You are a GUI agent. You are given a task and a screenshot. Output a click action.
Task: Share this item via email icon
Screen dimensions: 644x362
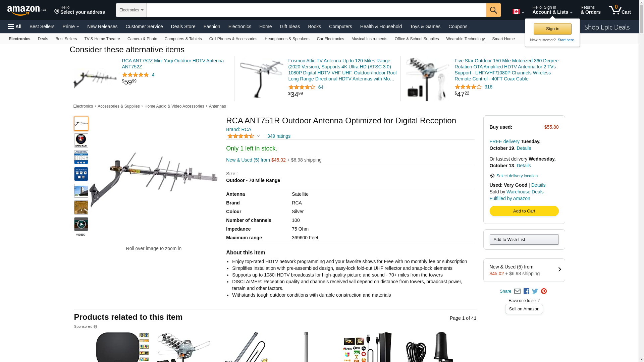coord(517,291)
